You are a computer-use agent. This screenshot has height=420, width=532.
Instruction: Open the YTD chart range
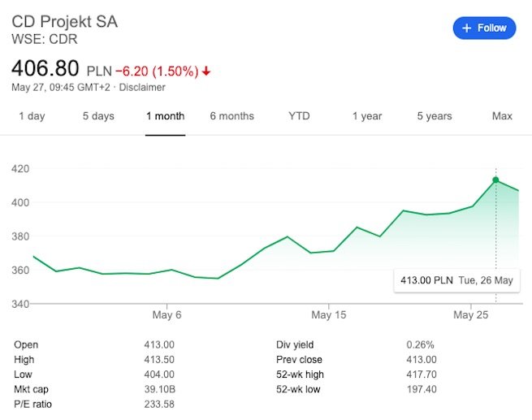coord(299,116)
